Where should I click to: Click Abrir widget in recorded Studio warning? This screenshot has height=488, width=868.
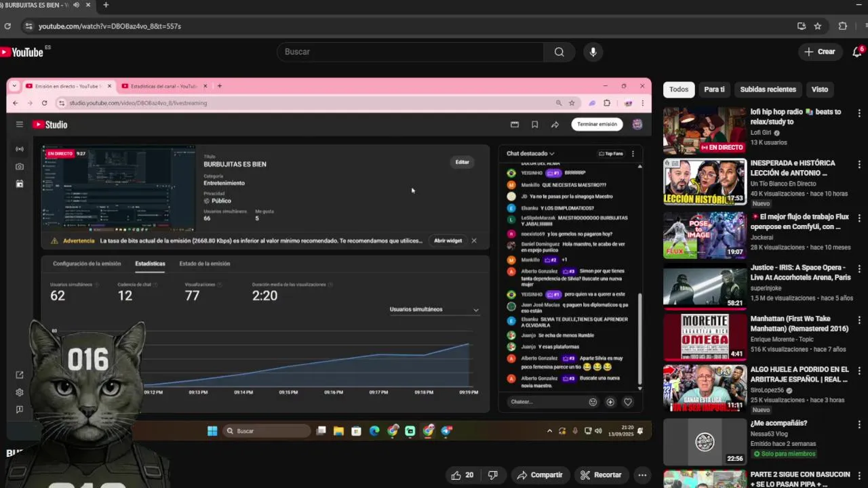point(448,241)
